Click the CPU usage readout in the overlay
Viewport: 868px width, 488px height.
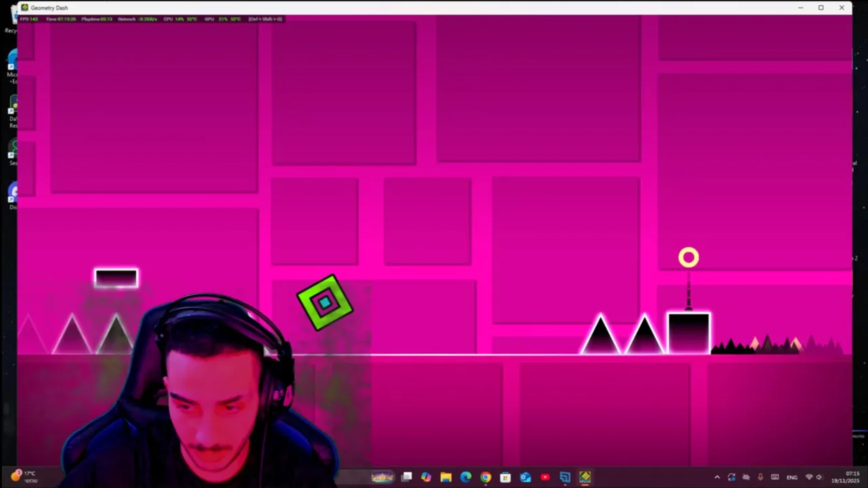[x=180, y=19]
